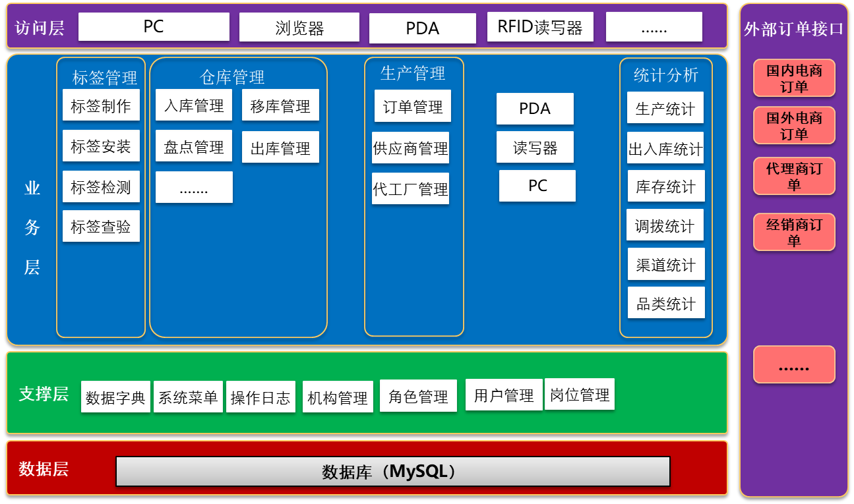Select the 订单管理 box
Screen dimensions: 854x504
click(x=413, y=106)
